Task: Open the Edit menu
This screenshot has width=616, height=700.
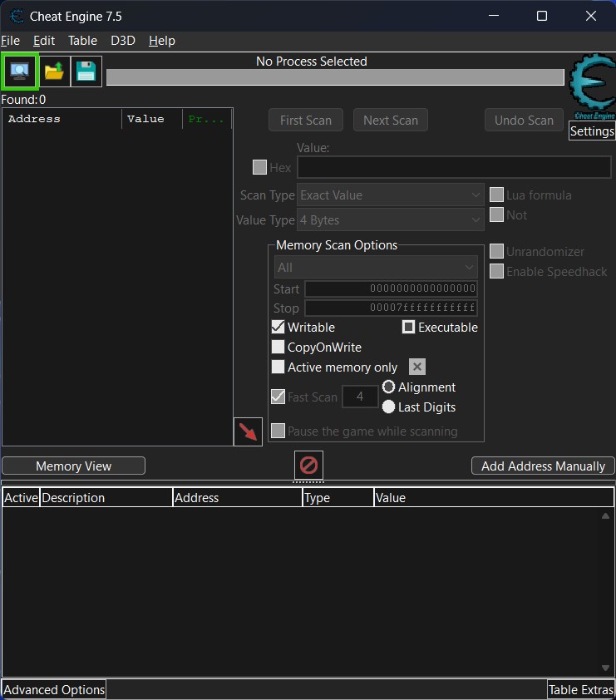Action: click(44, 41)
